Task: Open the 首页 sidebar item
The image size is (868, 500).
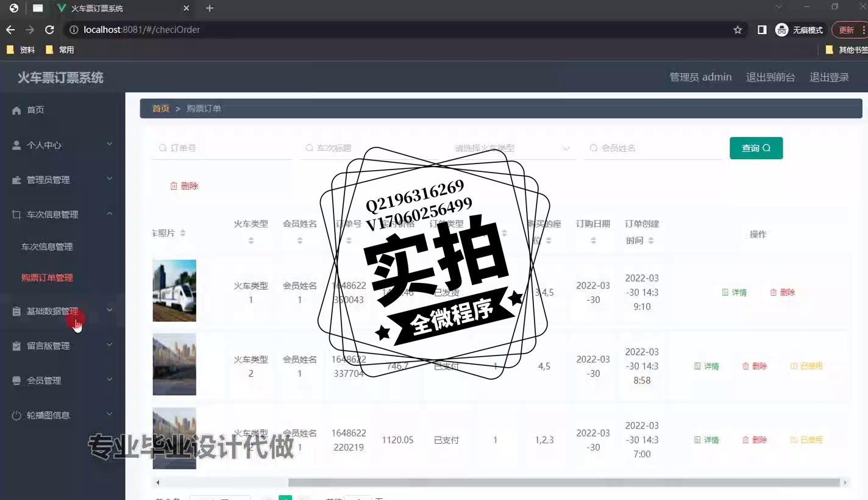Action: click(62, 110)
